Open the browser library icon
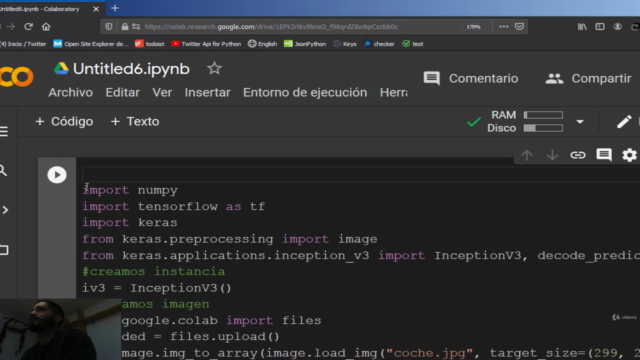Viewport: 640px width, 360px height. [x=582, y=27]
